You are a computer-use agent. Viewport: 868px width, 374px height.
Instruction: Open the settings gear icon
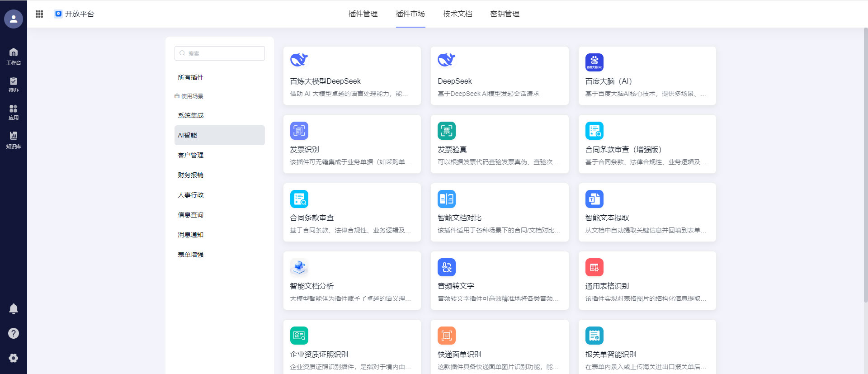click(14, 358)
